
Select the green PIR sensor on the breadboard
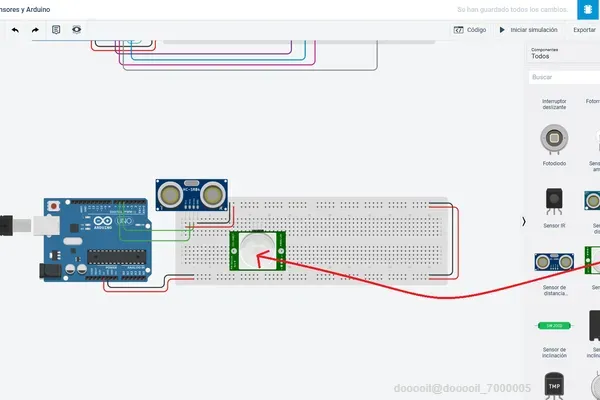(x=258, y=251)
